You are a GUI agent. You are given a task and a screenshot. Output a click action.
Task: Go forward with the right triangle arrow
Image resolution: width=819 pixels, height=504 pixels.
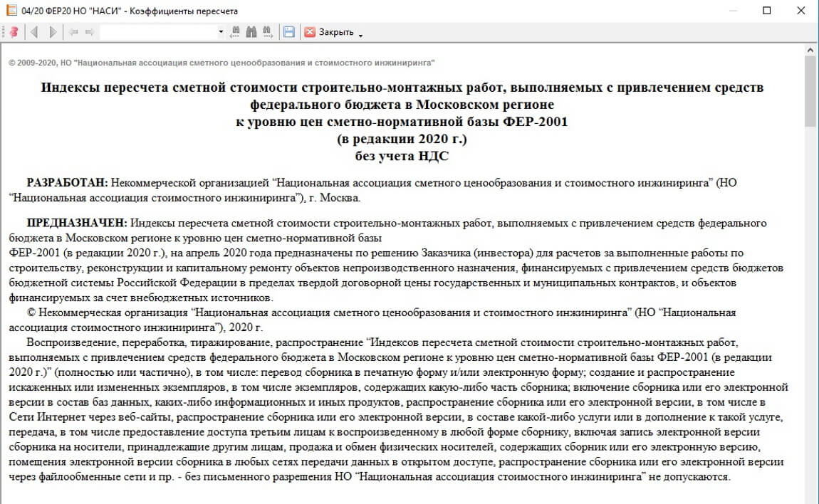(x=53, y=32)
